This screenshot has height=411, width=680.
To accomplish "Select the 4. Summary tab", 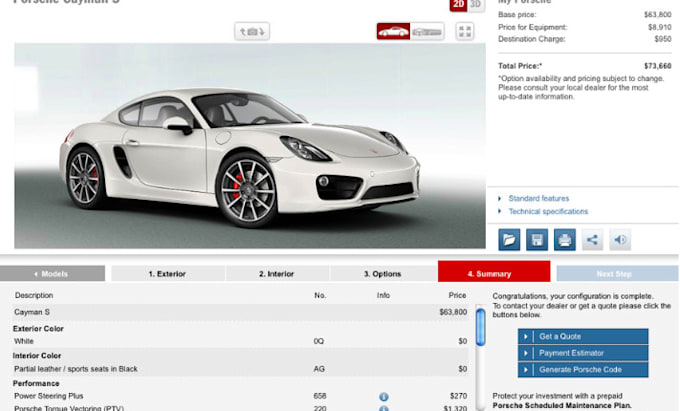I will (494, 271).
